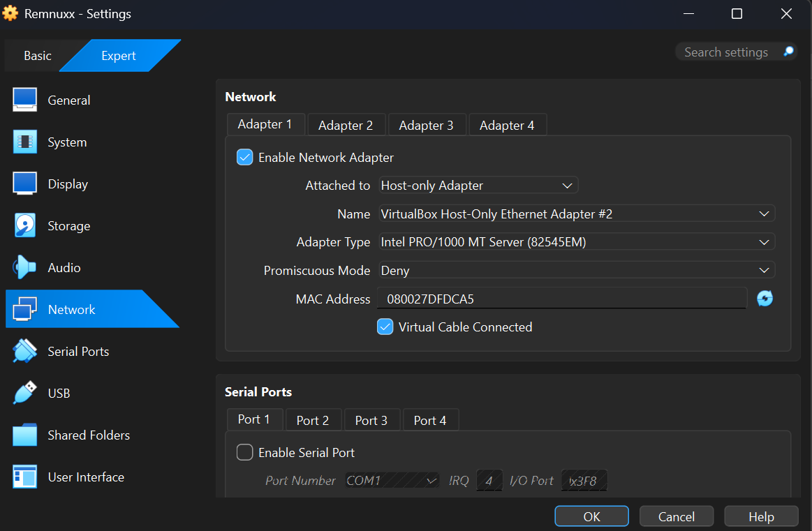
Task: Open the Storage disk icon
Action: point(24,225)
